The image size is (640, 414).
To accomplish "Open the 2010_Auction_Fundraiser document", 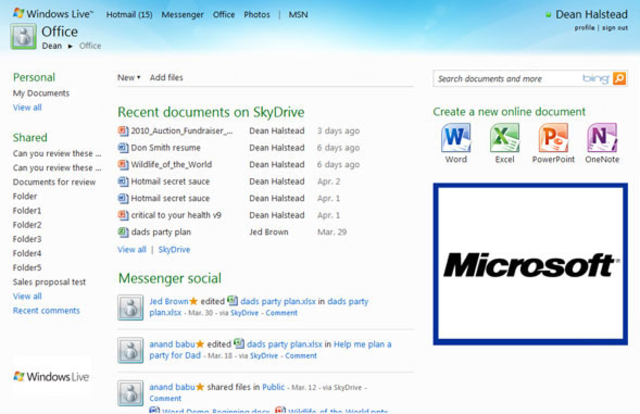I will (x=182, y=131).
